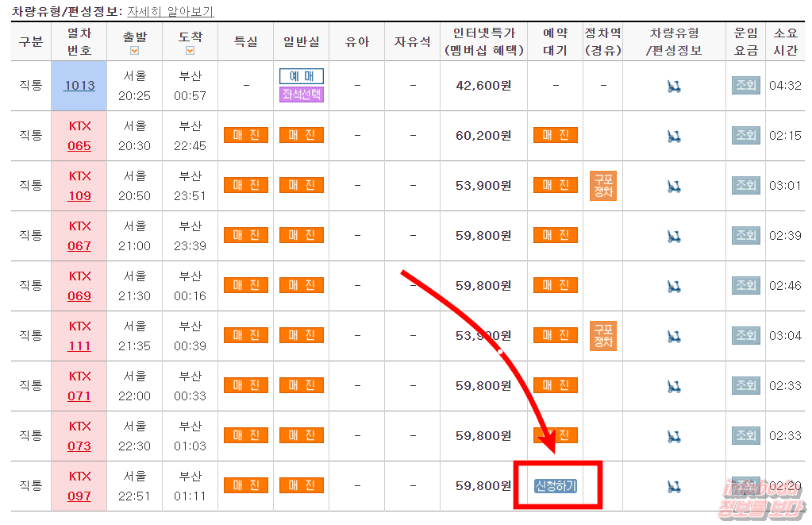Select departure 서울 22:51 cell

(135, 486)
